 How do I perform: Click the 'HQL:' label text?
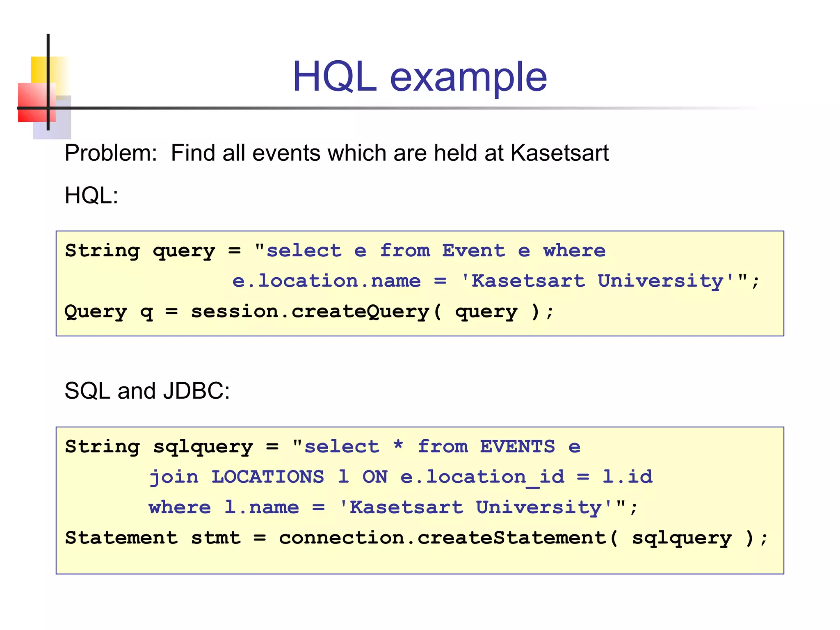click(91, 195)
